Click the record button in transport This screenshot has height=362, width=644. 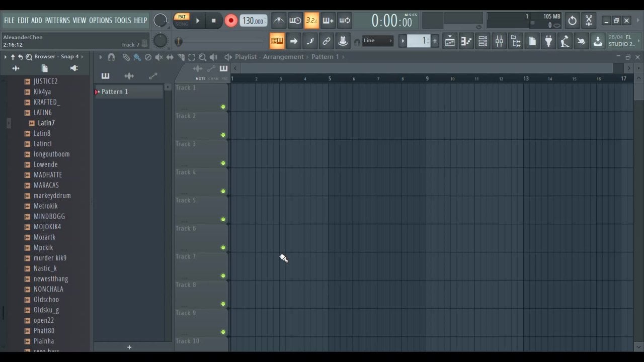231,21
